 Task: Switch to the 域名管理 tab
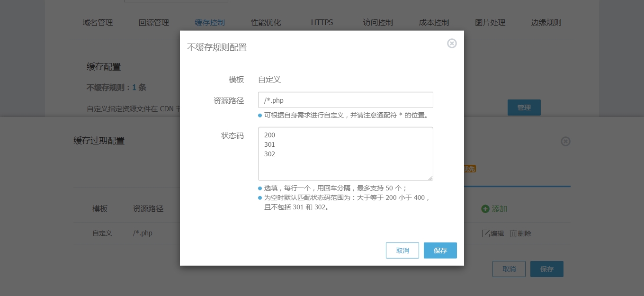(98, 23)
